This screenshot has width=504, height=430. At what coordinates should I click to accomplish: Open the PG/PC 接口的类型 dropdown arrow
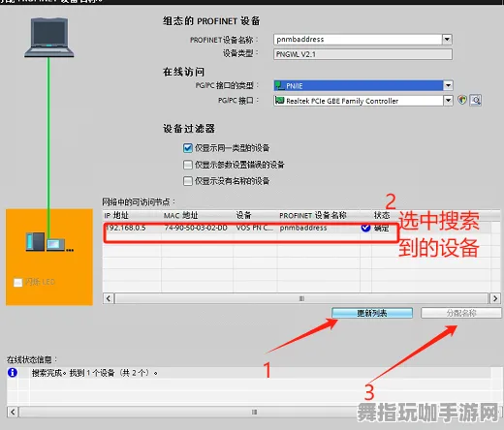pos(448,85)
